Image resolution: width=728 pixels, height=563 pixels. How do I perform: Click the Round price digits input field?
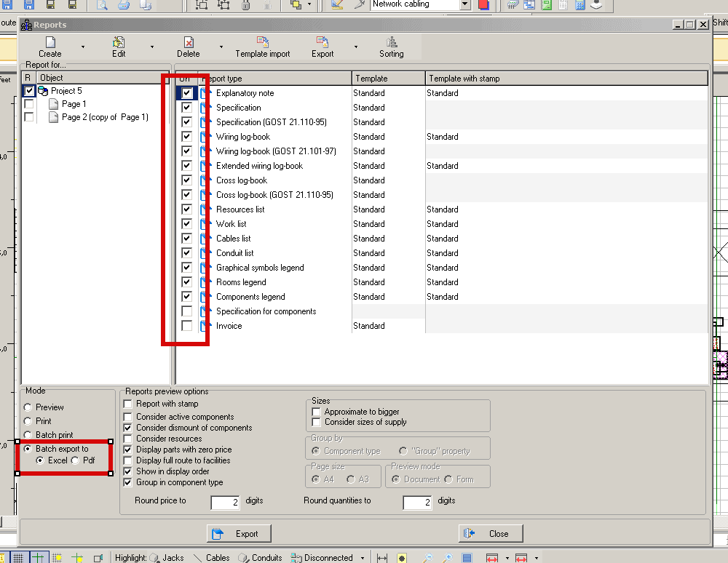point(225,502)
